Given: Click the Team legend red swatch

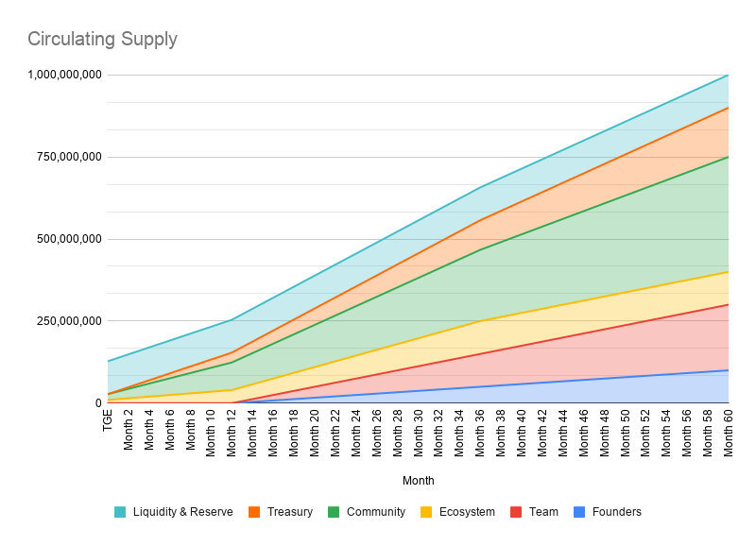Looking at the screenshot, I should [x=516, y=512].
